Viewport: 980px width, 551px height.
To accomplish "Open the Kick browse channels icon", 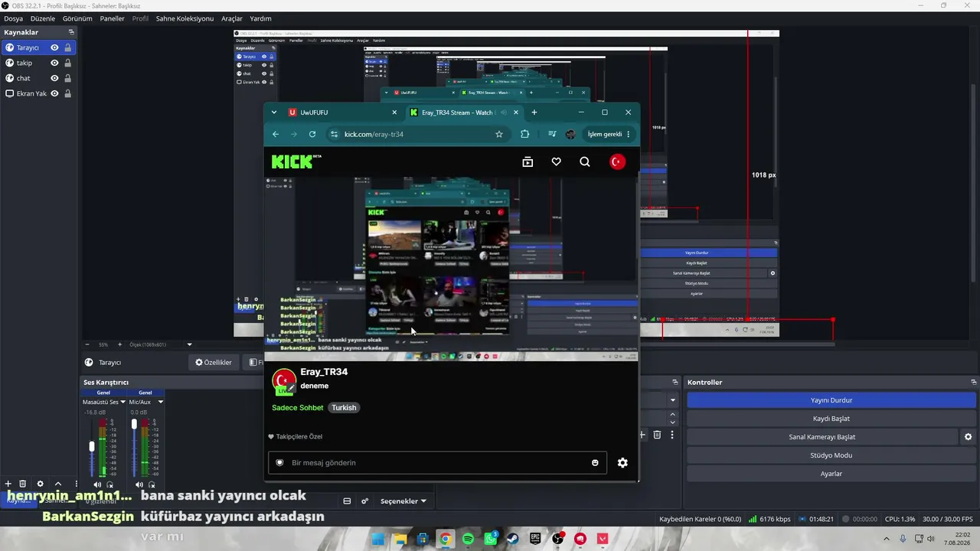I will coord(528,161).
